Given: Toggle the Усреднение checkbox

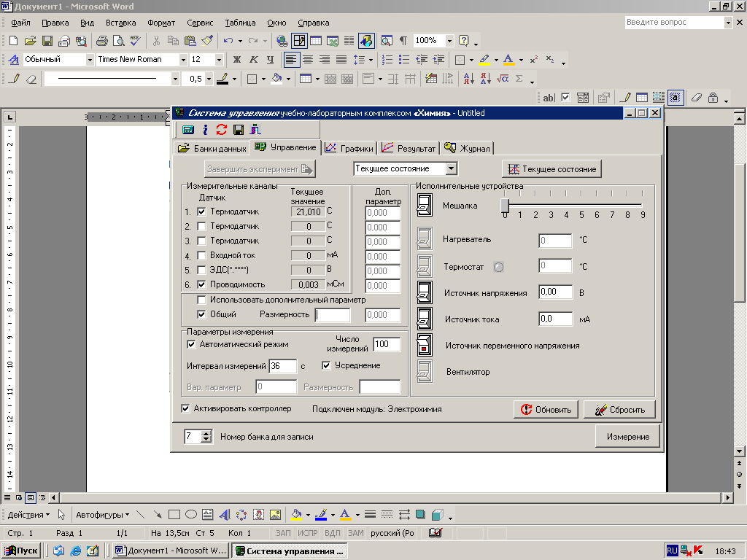Looking at the screenshot, I should point(326,366).
